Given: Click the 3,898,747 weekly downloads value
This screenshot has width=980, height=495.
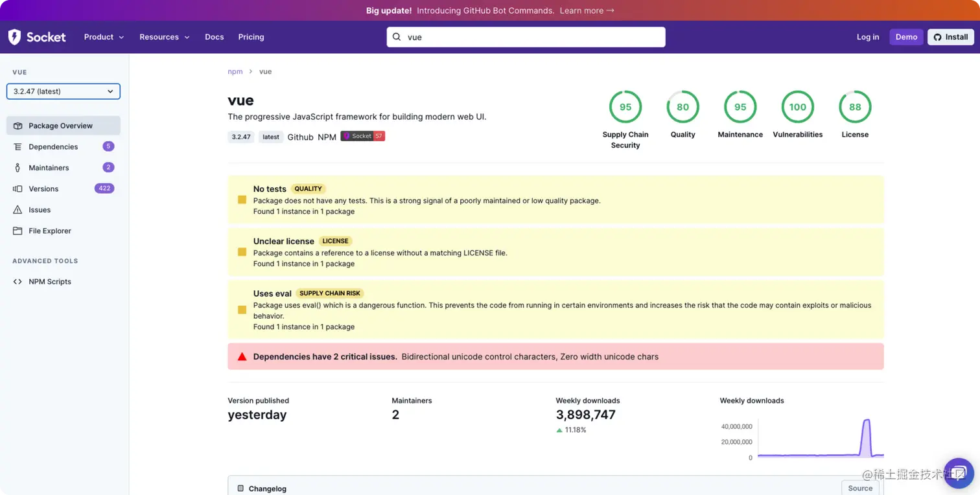Looking at the screenshot, I should (x=586, y=415).
